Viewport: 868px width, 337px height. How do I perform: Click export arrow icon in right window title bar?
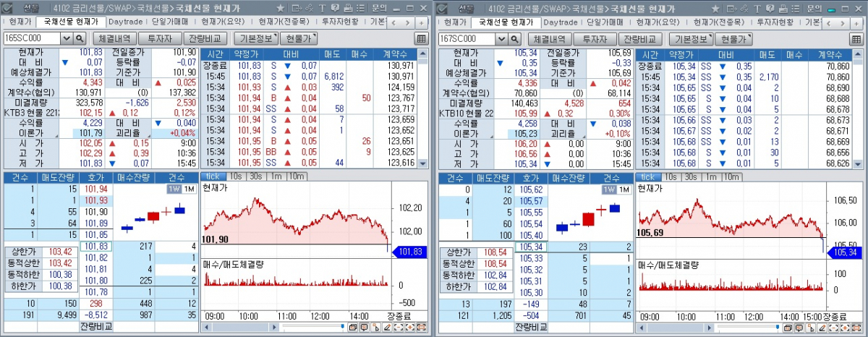click(731, 8)
